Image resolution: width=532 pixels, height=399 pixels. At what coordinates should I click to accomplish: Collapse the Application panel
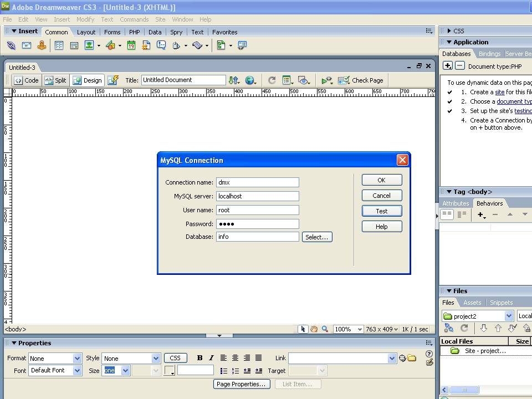(449, 42)
